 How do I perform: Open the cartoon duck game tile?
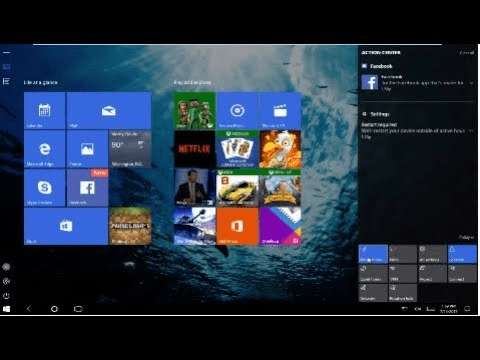point(280,149)
